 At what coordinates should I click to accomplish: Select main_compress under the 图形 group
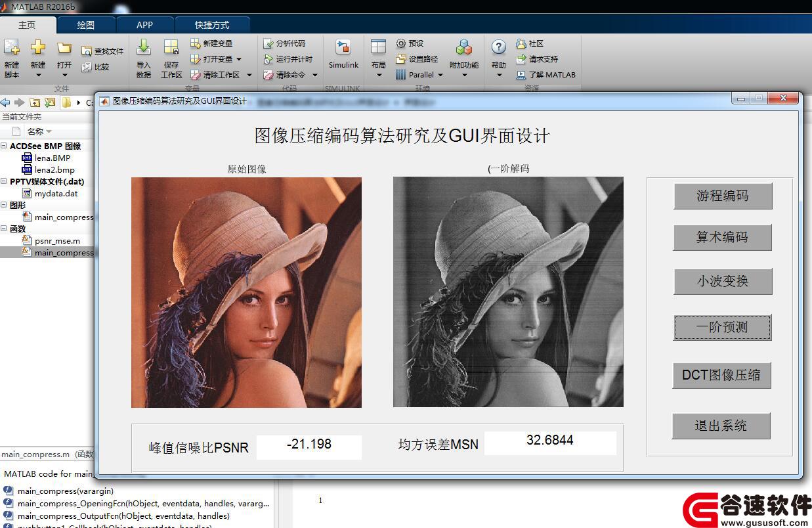(x=58, y=217)
